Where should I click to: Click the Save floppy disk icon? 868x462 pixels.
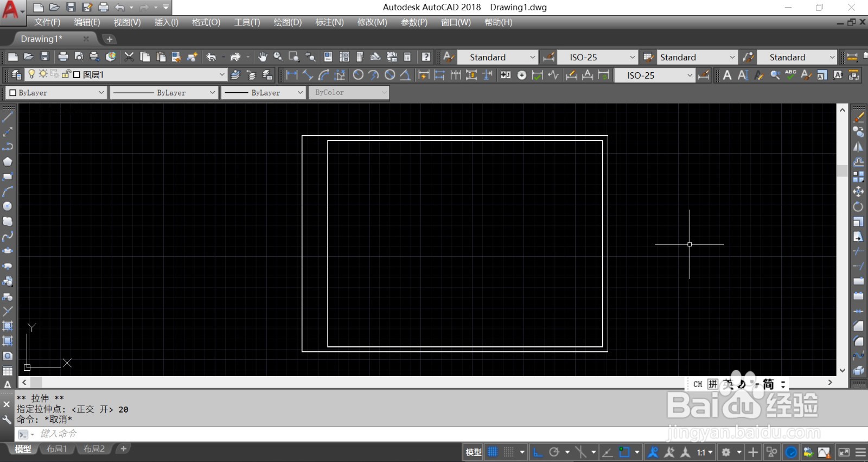(x=44, y=57)
